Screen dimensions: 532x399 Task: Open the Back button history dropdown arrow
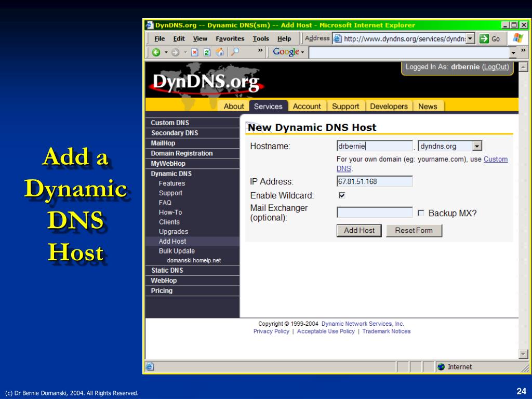point(166,52)
